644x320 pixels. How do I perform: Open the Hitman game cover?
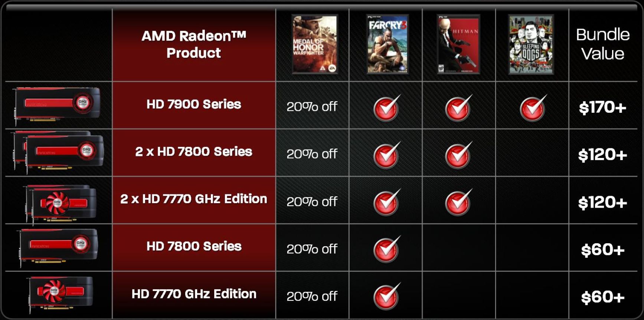pyautogui.click(x=458, y=44)
